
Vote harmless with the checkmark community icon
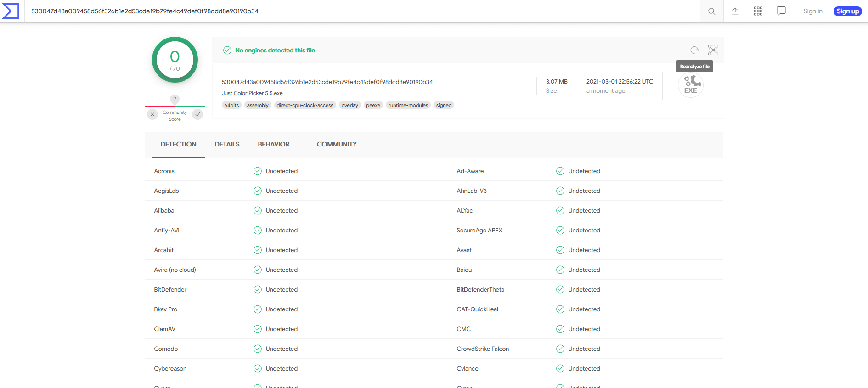click(x=197, y=114)
